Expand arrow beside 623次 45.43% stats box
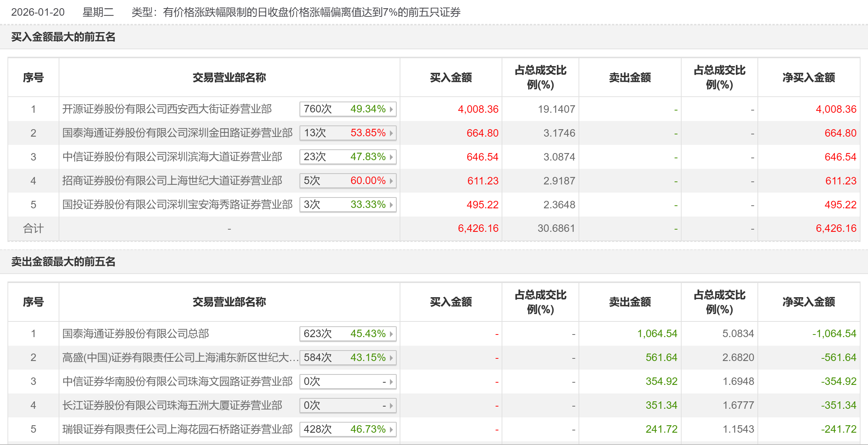 tap(391, 334)
